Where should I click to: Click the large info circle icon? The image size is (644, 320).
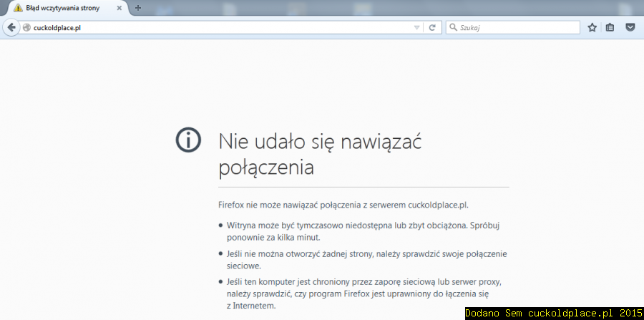188,140
